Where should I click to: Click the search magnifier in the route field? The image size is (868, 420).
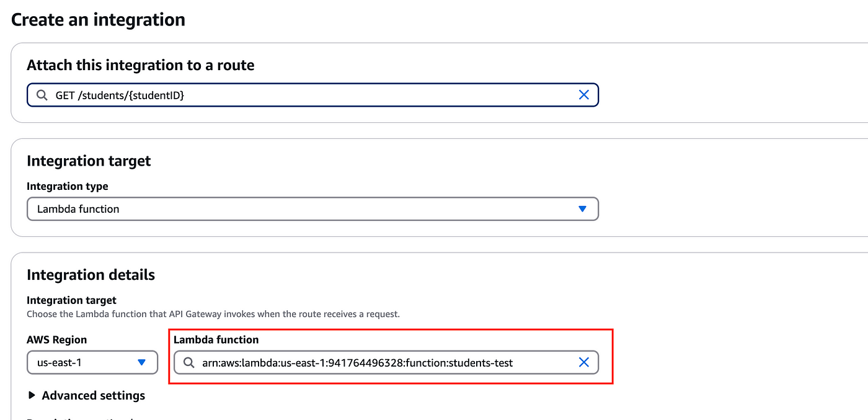click(41, 94)
